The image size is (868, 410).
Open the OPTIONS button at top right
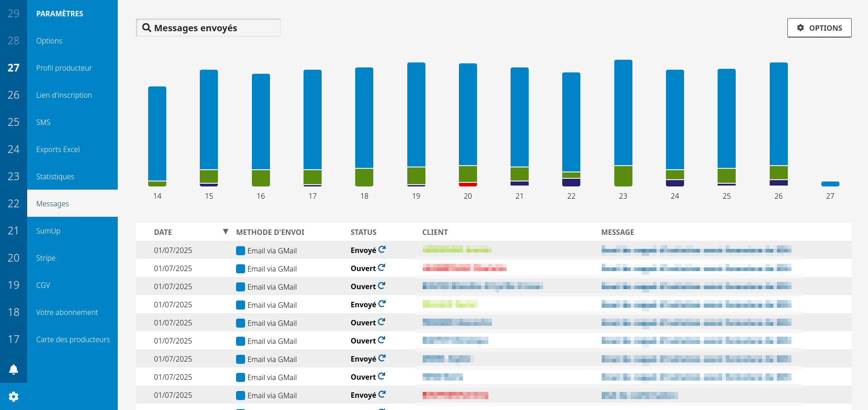click(x=819, y=28)
